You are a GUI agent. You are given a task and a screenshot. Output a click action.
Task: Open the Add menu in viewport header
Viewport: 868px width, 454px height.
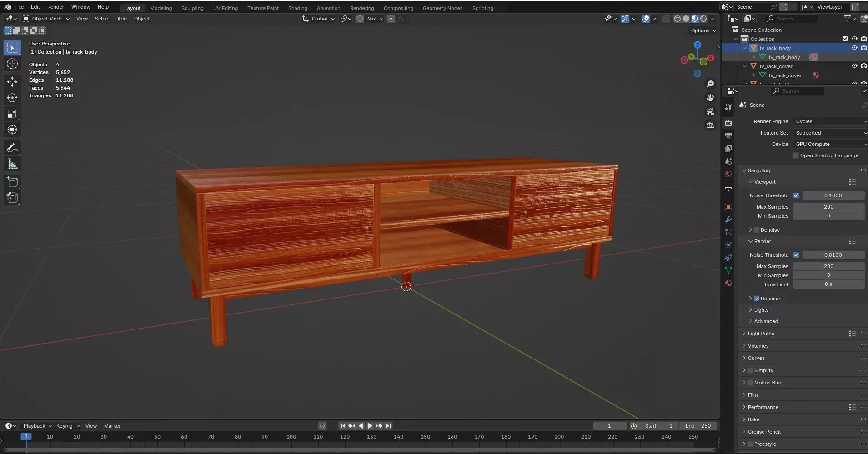pyautogui.click(x=122, y=19)
